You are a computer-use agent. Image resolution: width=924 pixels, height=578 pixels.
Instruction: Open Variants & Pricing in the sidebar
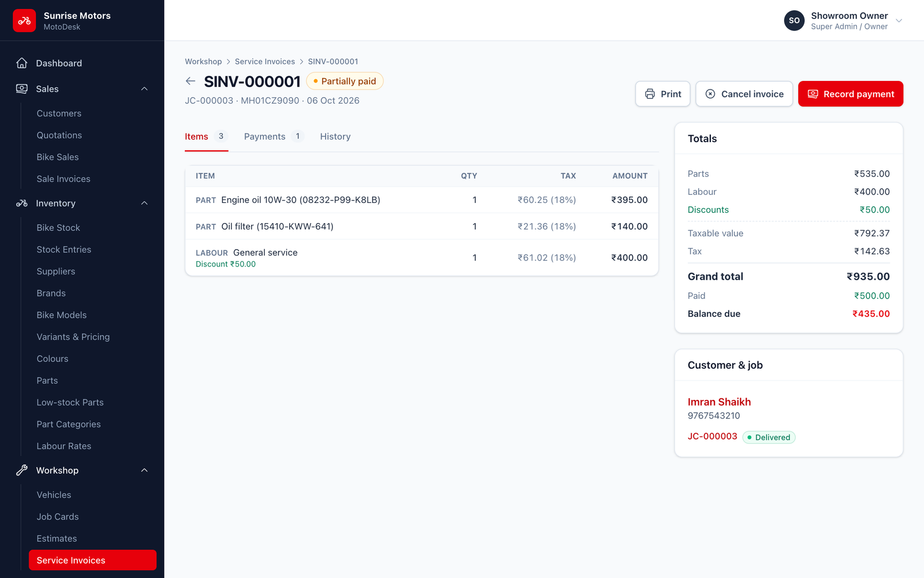pyautogui.click(x=73, y=337)
